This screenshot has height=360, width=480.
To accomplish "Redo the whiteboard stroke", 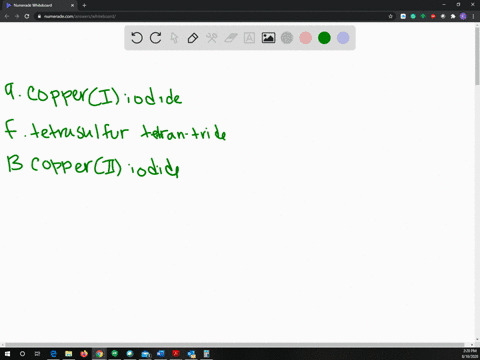I will click(x=155, y=38).
